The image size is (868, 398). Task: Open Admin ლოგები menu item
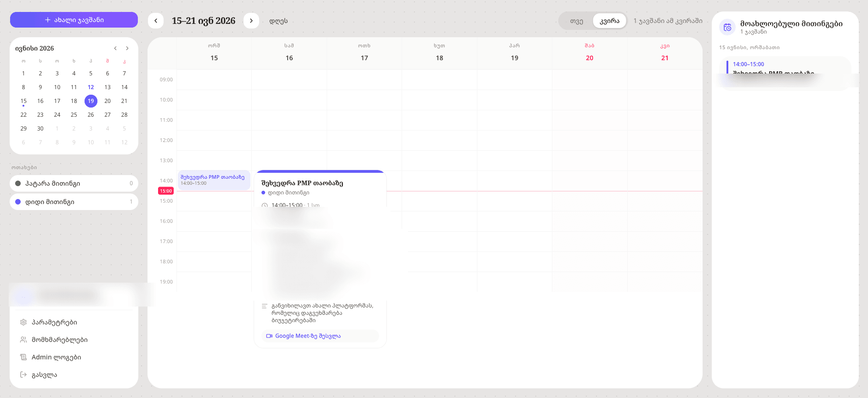click(x=74, y=357)
